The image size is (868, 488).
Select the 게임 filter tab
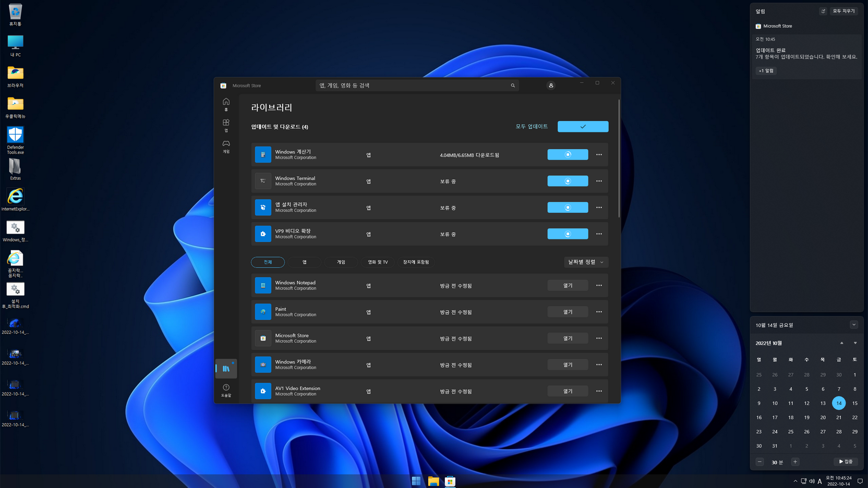click(341, 262)
